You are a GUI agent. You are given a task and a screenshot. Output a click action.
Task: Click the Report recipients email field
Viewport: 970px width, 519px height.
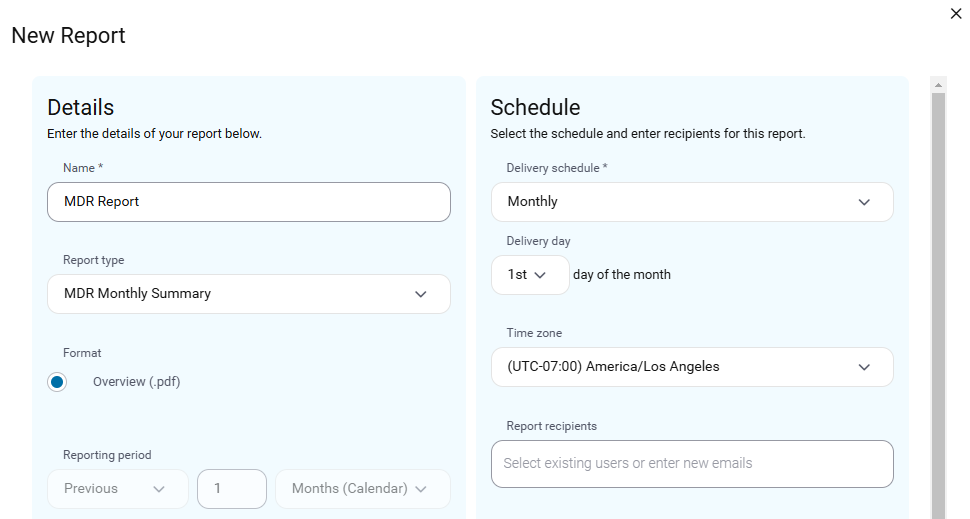(692, 464)
